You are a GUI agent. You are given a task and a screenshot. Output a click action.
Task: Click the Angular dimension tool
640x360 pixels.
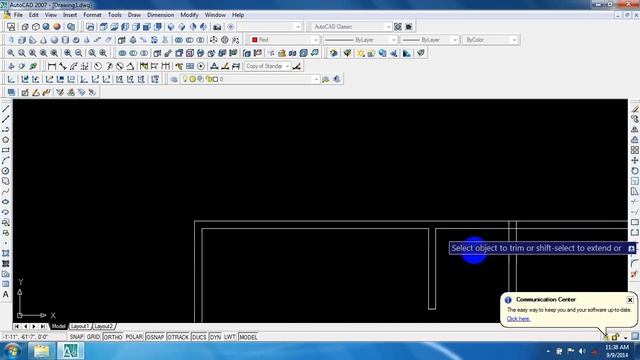click(x=130, y=66)
